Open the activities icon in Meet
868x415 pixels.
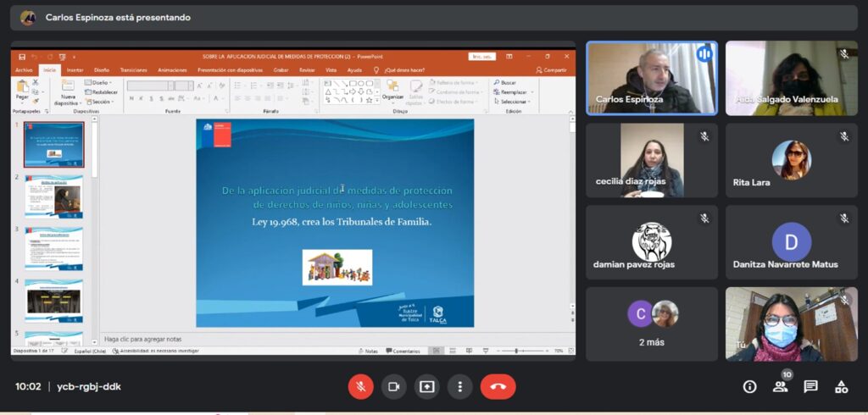841,387
